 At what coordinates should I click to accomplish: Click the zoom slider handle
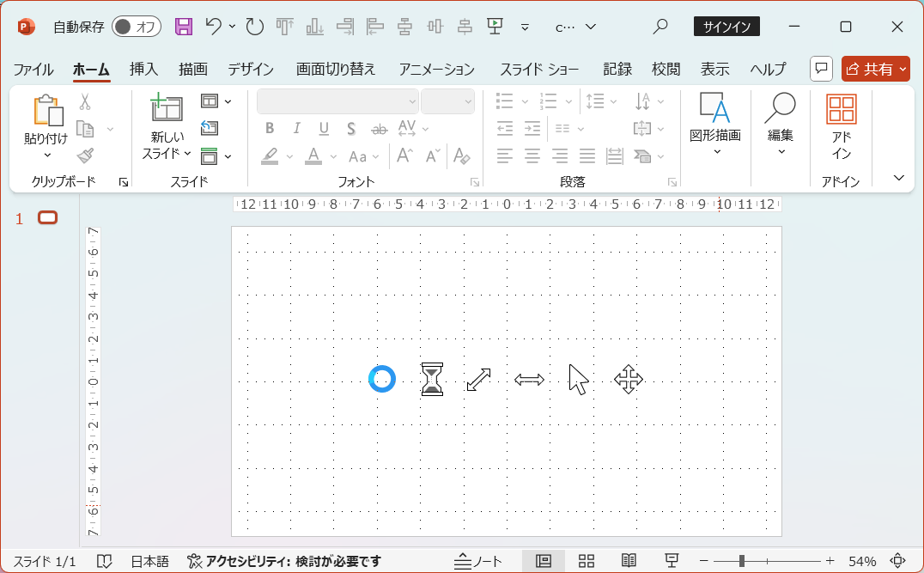pyautogui.click(x=741, y=561)
